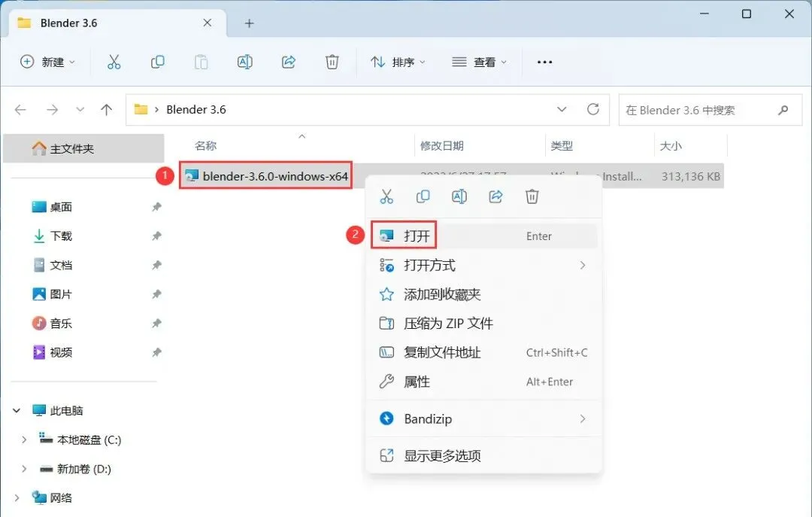Open the three-dots more options menu

click(544, 62)
